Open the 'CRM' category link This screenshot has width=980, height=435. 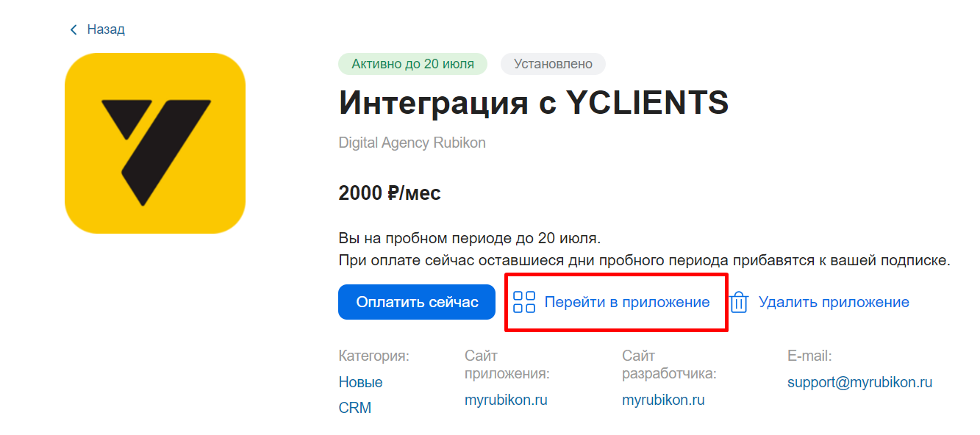tap(354, 408)
